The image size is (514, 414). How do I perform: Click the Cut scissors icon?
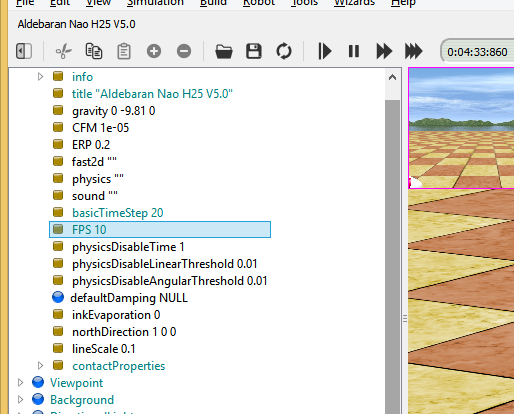point(63,51)
